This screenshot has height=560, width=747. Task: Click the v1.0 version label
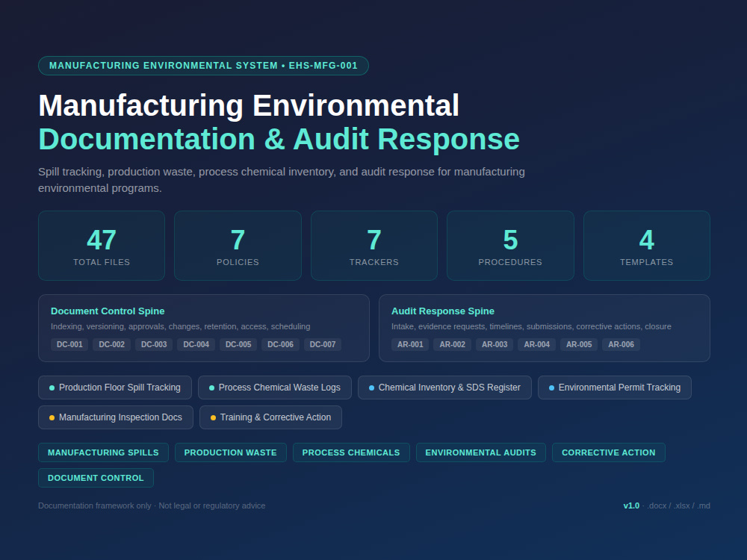point(631,505)
